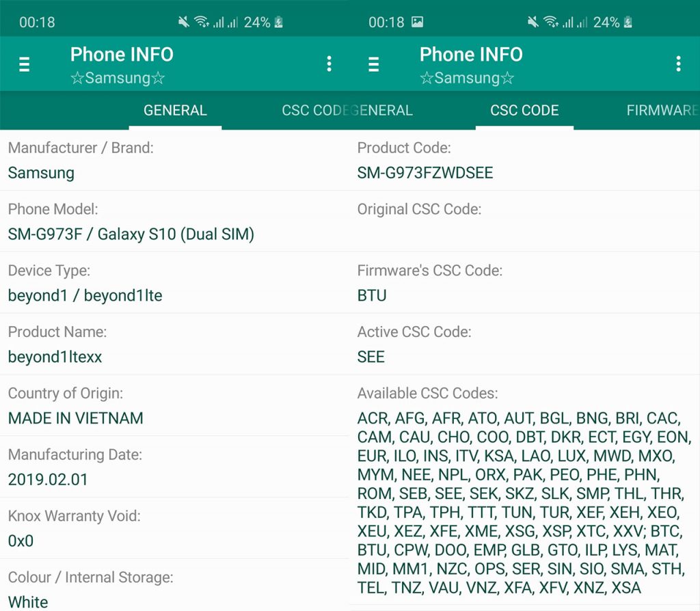This screenshot has height=611, width=700.
Task: Tap the Firmware's CSC Code label
Action: coord(430,270)
